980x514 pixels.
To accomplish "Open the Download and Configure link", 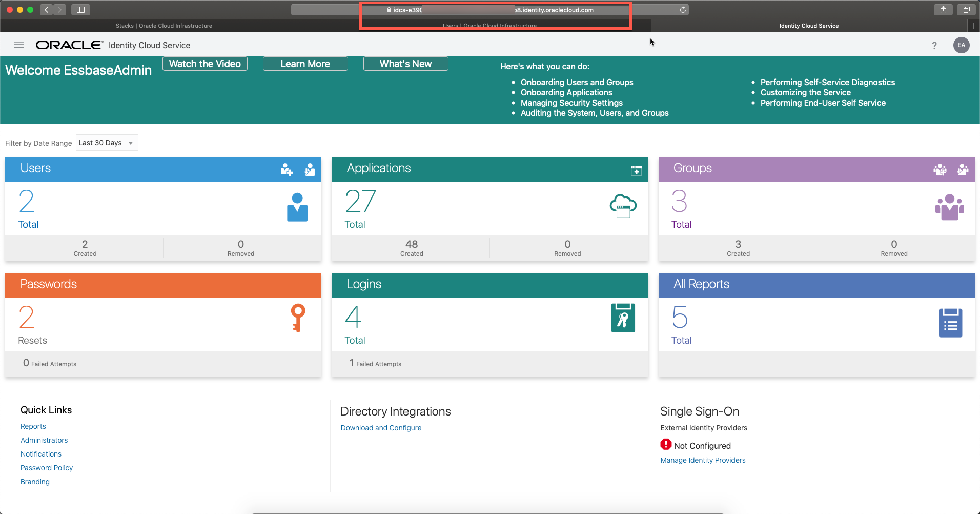I will click(x=381, y=428).
